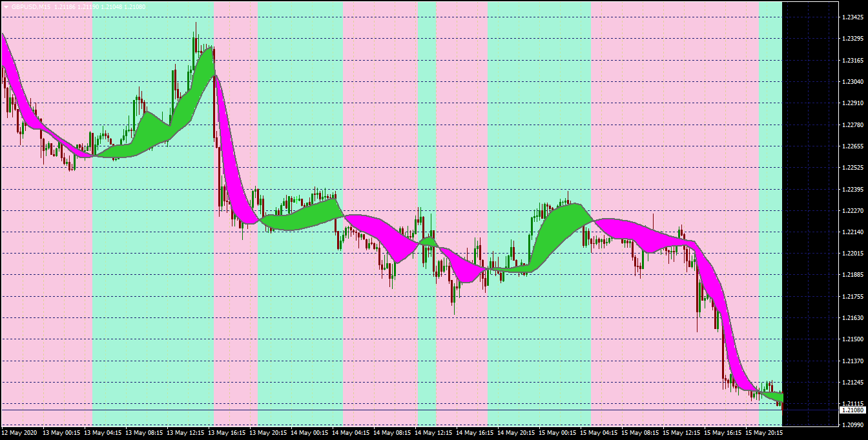Viewport: 868px width, 440px height.
Task: Click the 14 May 04:15 time label
Action: (x=351, y=433)
